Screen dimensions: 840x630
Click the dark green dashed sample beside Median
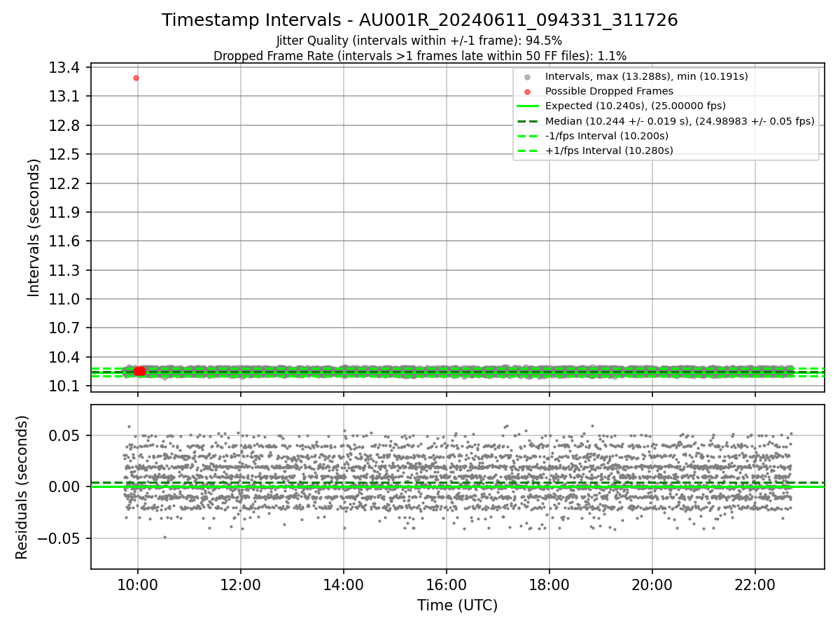tap(527, 121)
